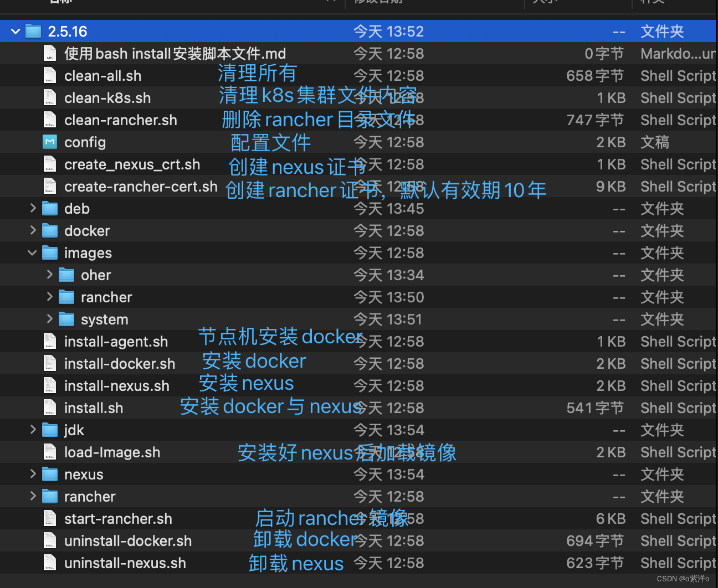The image size is (718, 588).
Task: Collapse the images folder chevron
Action: (32, 253)
